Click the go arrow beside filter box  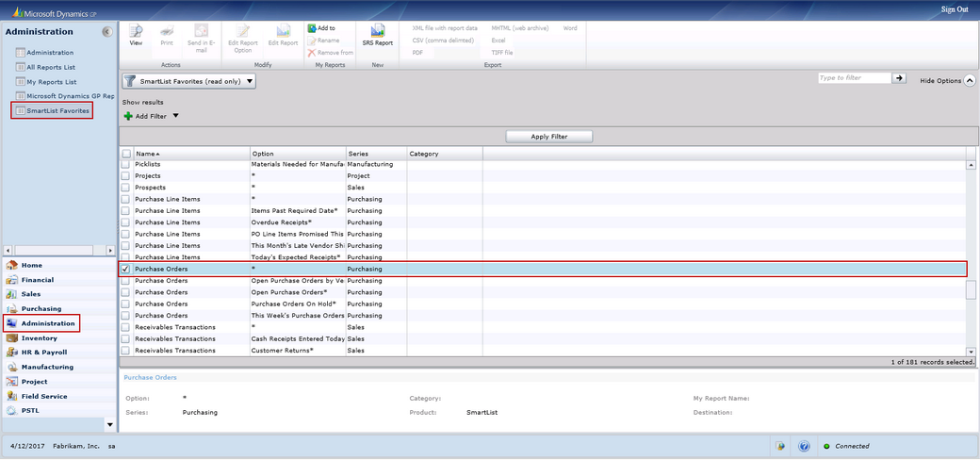pos(900,78)
